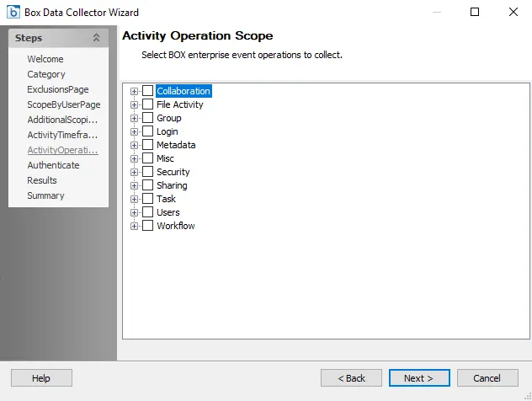Screen dimensions: 532x401
Task: Tick the Users checkbox
Action: pos(147,212)
